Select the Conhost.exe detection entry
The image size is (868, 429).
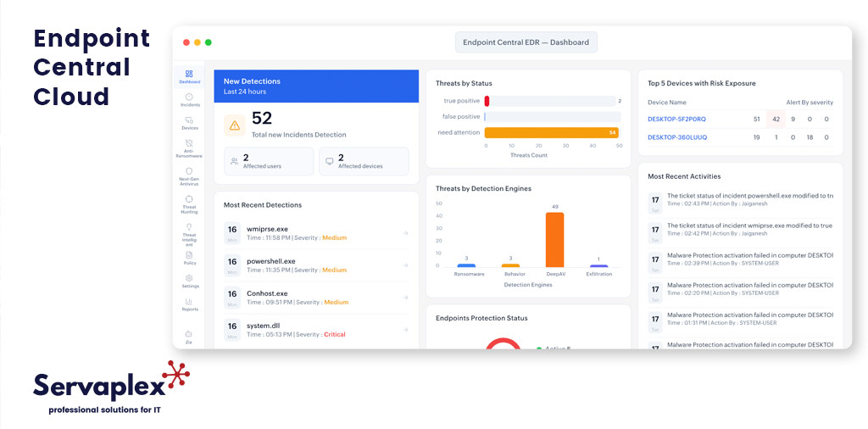[x=316, y=298]
